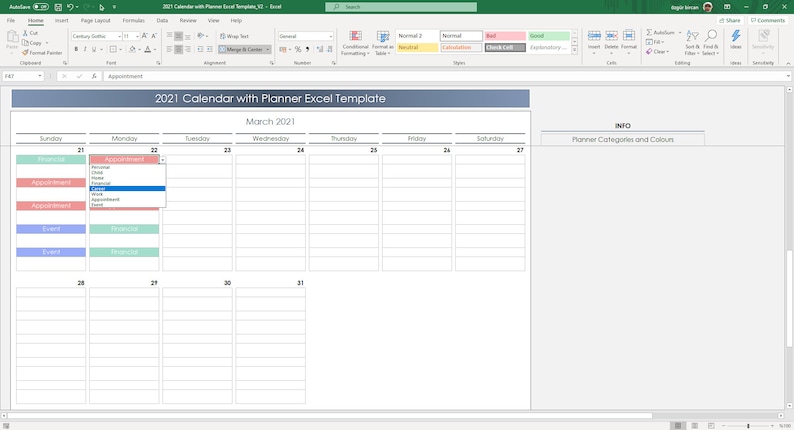Toggle Bold formatting
The width and height of the screenshot is (794, 430).
[76, 49]
